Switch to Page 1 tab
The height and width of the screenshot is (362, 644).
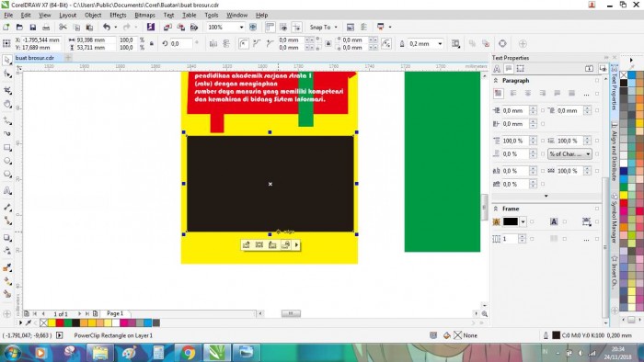[x=115, y=313]
